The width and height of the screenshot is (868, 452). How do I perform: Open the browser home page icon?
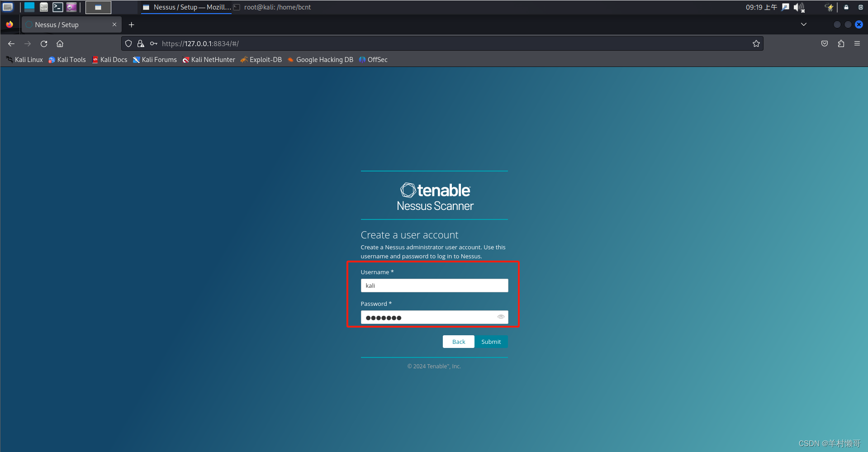(x=60, y=43)
